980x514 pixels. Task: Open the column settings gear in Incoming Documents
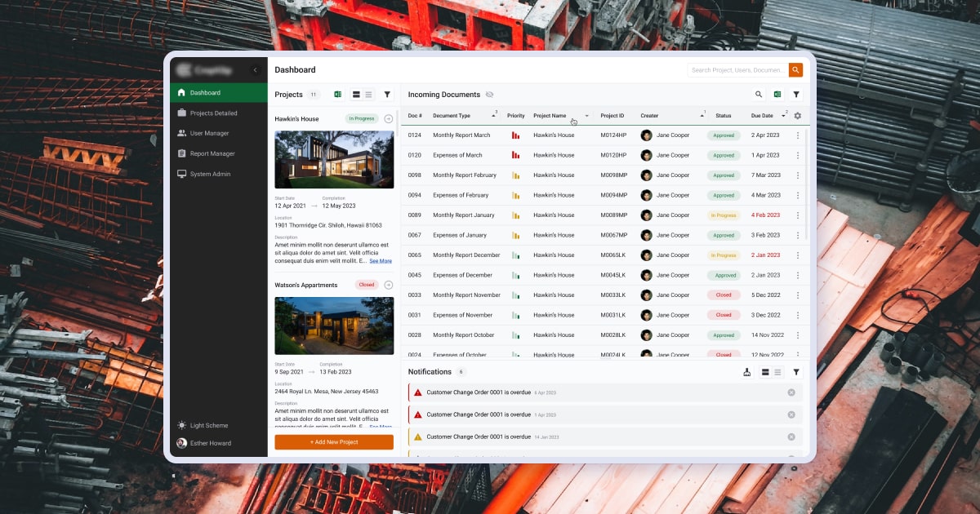tap(797, 116)
